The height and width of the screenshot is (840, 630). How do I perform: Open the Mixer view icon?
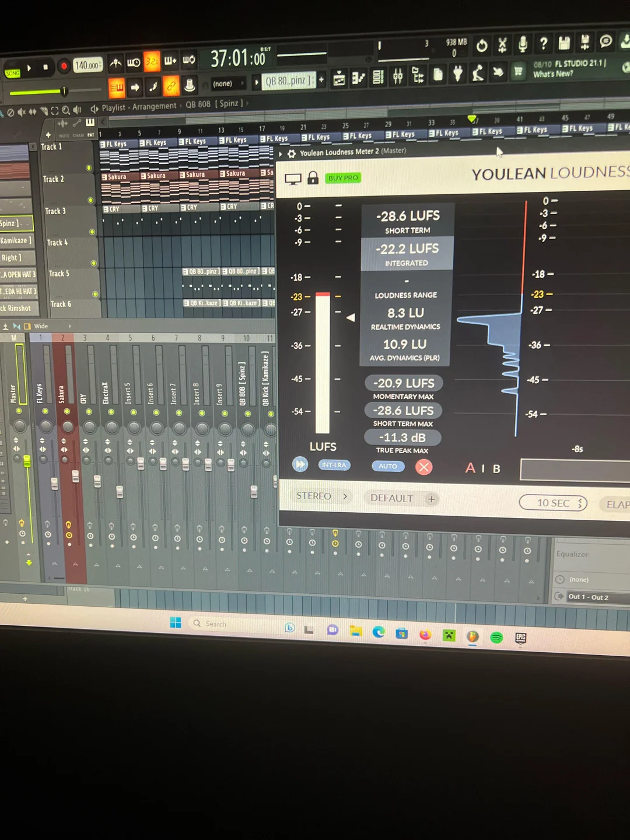[x=398, y=76]
